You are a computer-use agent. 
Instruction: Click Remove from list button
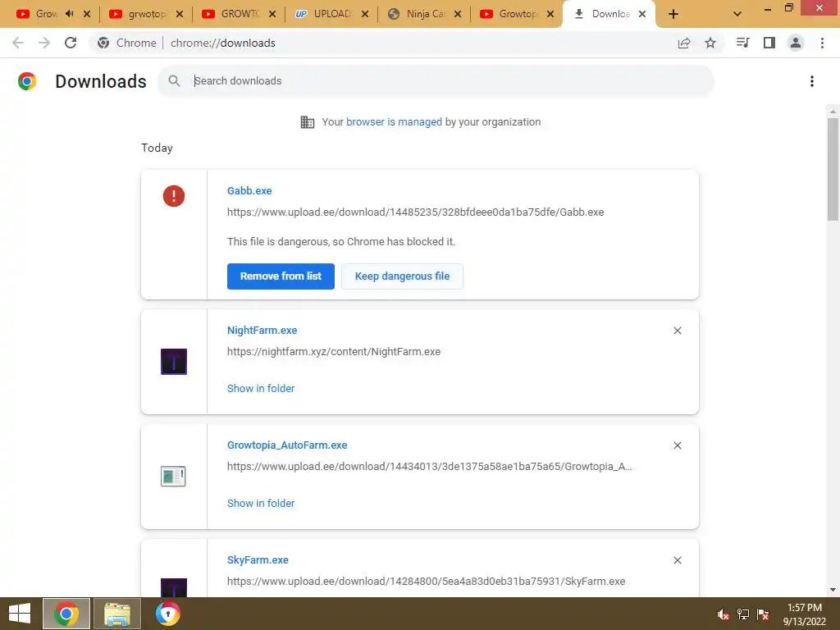coord(281,276)
